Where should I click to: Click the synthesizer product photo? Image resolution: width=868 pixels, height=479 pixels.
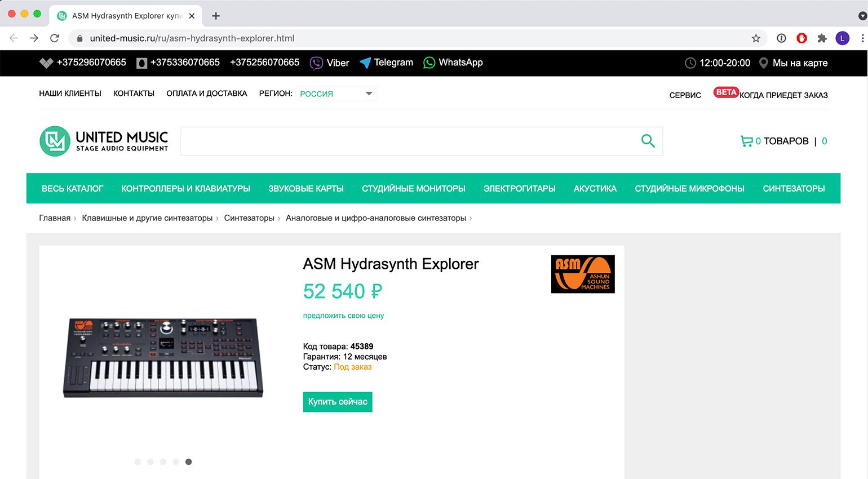point(163,355)
